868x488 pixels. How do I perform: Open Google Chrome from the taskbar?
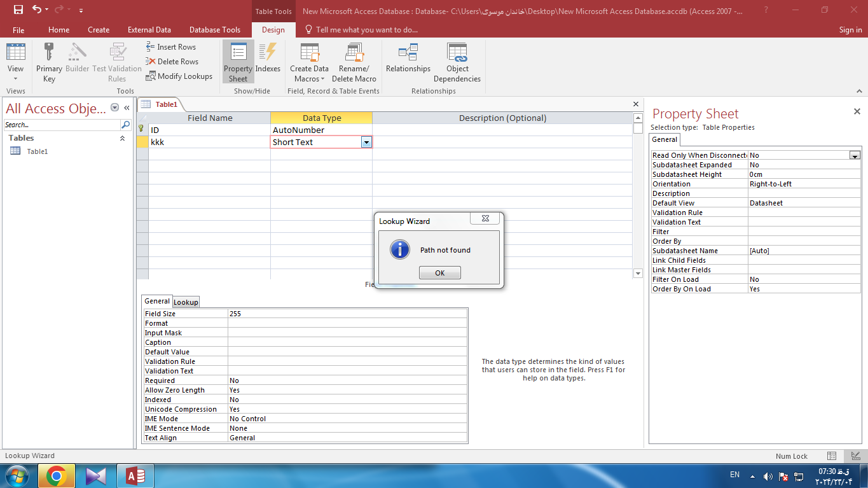coord(57,476)
